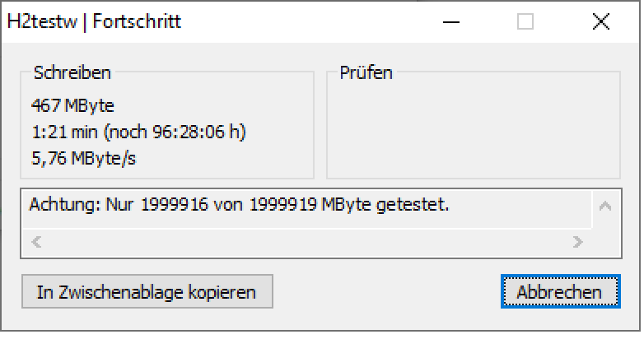Image resolution: width=644 pixels, height=339 pixels.
Task: Click the Schreiben group label
Action: (x=72, y=73)
